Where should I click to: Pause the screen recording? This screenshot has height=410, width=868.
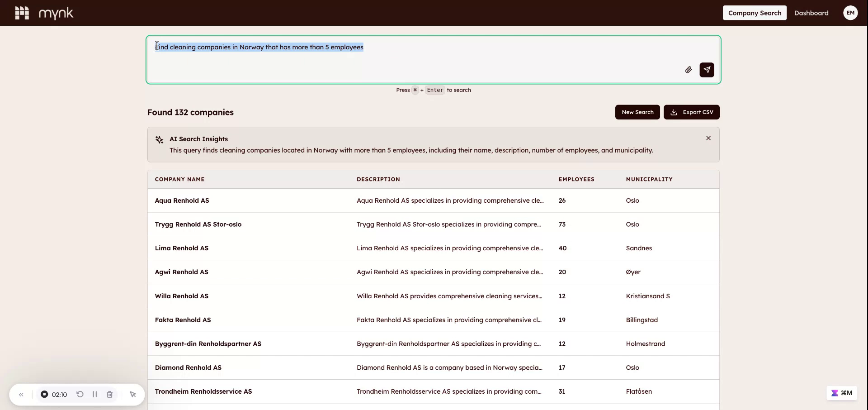tap(94, 394)
